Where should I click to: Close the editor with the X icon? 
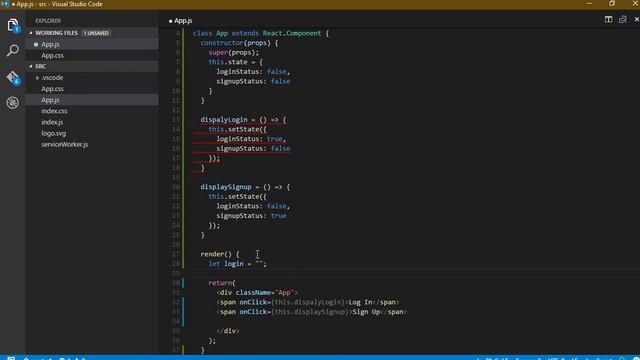click(636, 19)
